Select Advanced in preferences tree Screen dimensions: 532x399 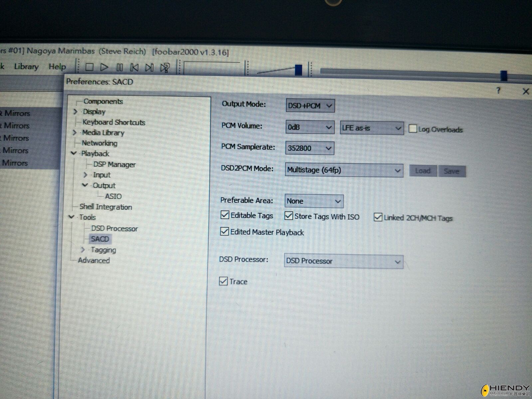[x=93, y=260]
